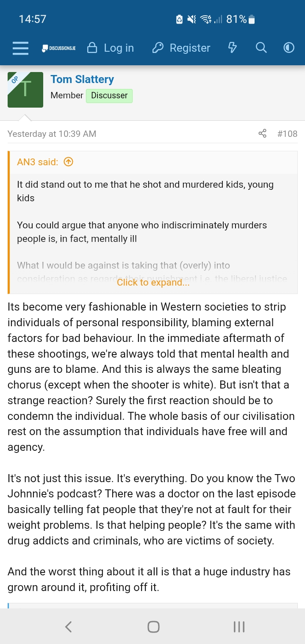Tap the Discusser user badge

(x=109, y=95)
